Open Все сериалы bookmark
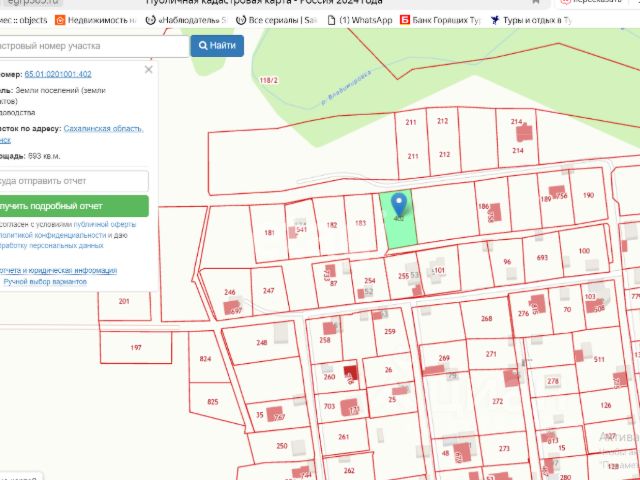This screenshot has height=480, width=640. pos(277,20)
